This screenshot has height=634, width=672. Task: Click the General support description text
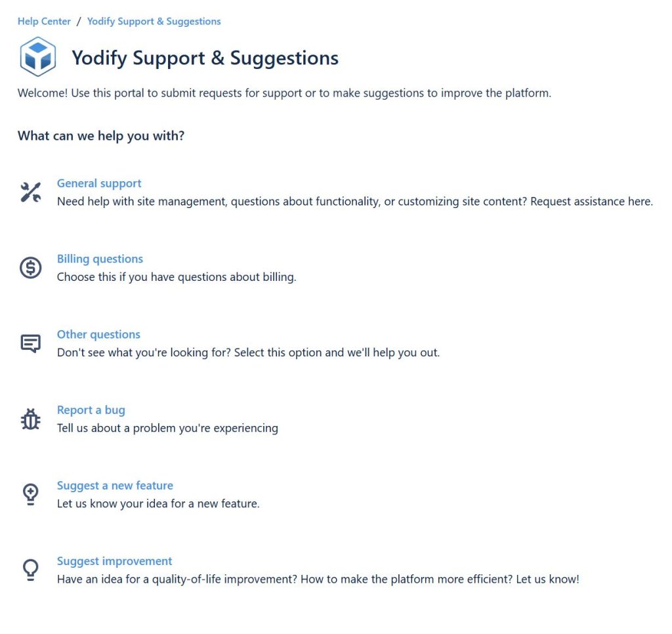tap(354, 201)
